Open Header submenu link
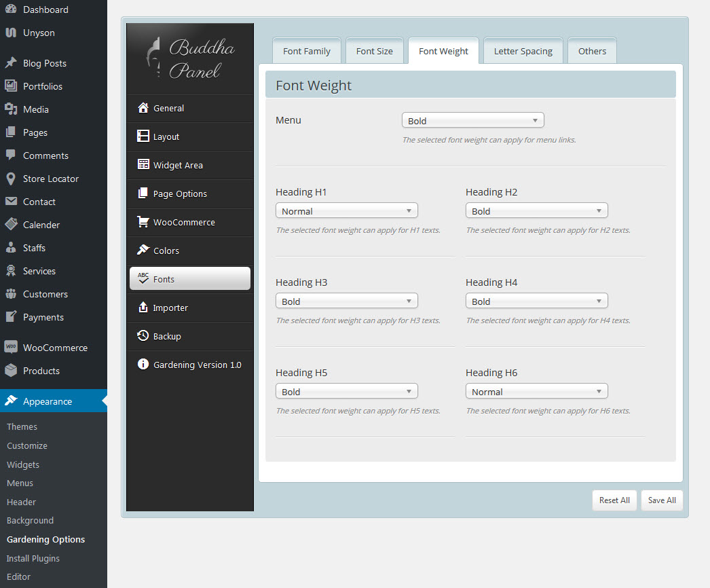710x588 pixels. coord(21,502)
